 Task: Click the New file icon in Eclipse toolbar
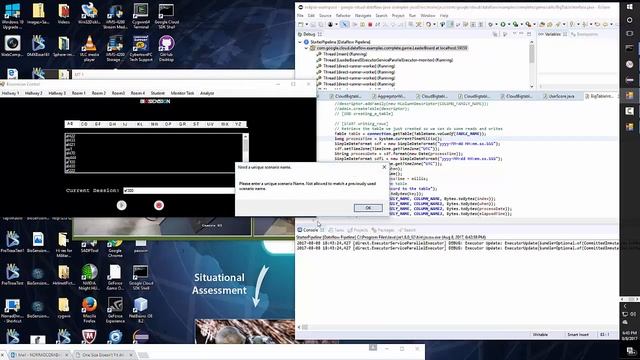300,24
